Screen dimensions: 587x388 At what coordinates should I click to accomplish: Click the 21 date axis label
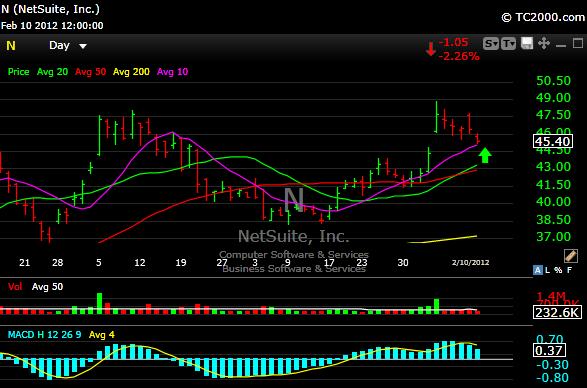pos(24,263)
